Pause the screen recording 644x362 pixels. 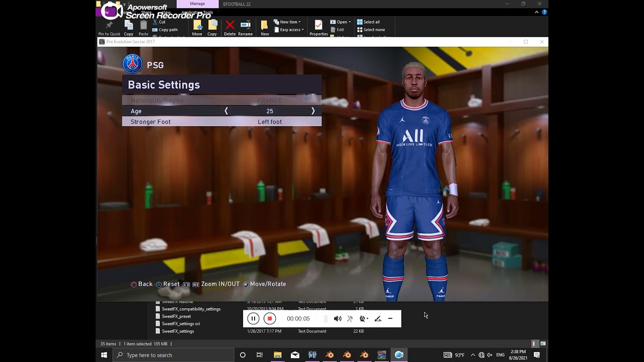coord(253,318)
